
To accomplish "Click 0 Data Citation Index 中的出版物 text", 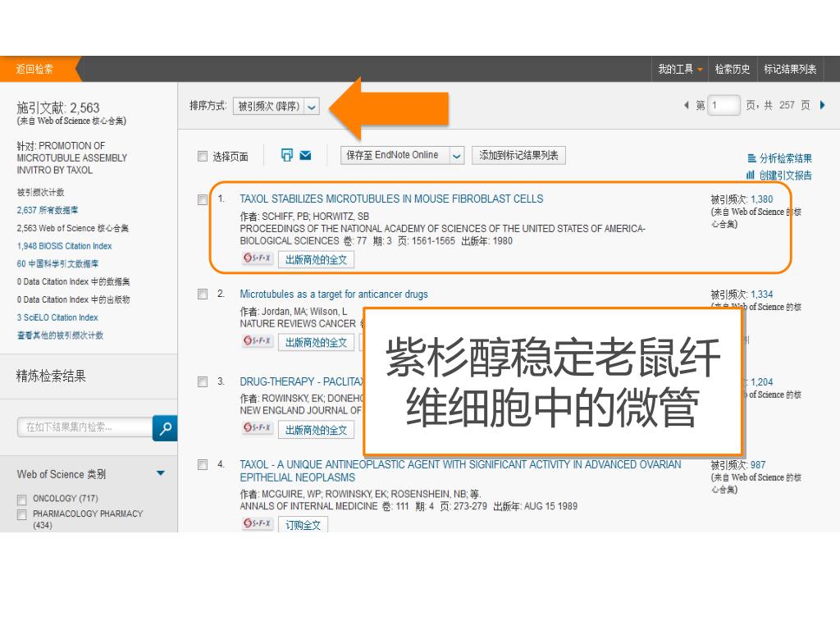I will (73, 299).
